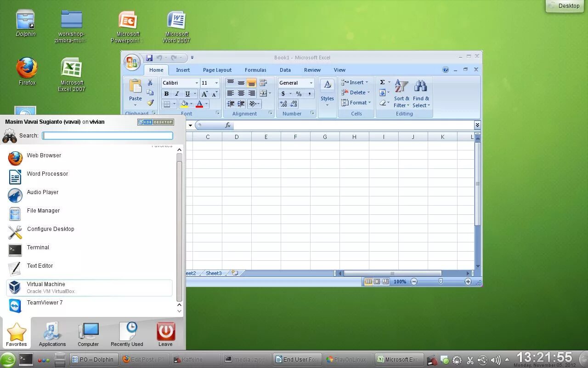Click Increase Indent icon
The height and width of the screenshot is (368, 588).
coord(241,104)
